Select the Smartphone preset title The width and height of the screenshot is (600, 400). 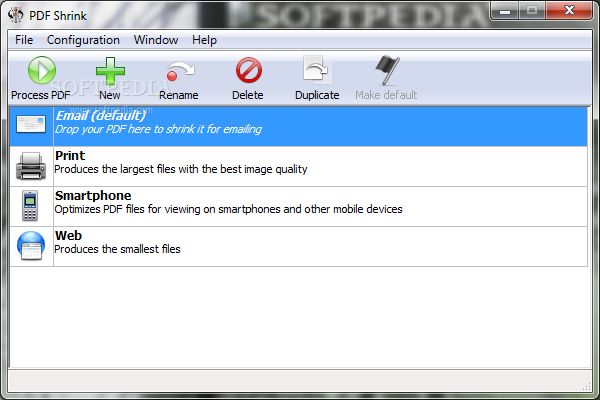[x=93, y=196]
